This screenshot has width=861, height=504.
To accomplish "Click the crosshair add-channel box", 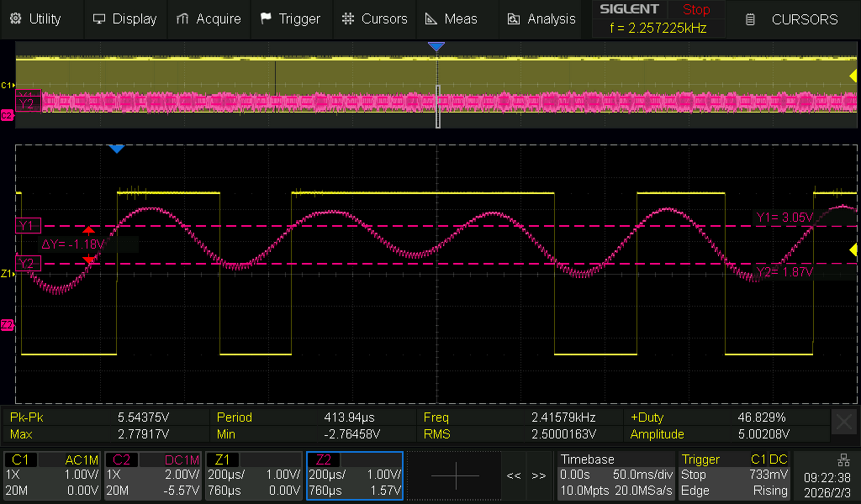I will 455,475.
